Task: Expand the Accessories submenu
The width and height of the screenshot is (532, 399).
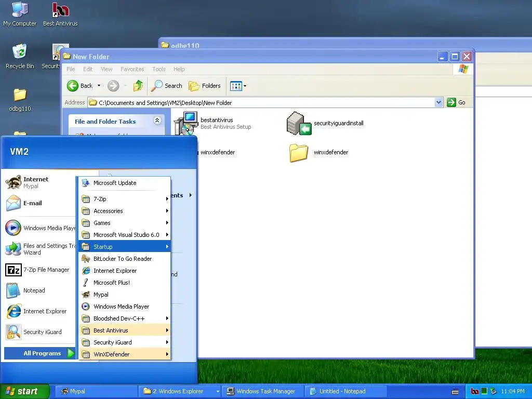Action: tap(125, 211)
